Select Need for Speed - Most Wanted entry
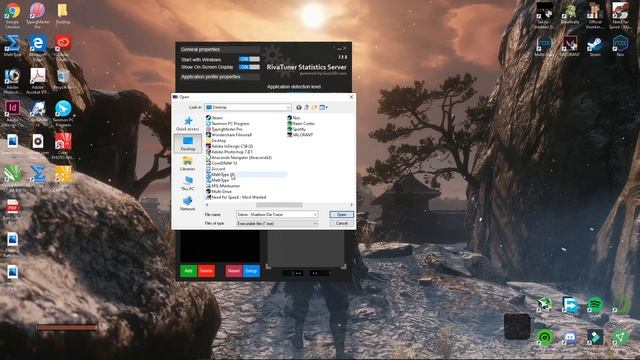This screenshot has height=360, width=640. pyautogui.click(x=236, y=197)
